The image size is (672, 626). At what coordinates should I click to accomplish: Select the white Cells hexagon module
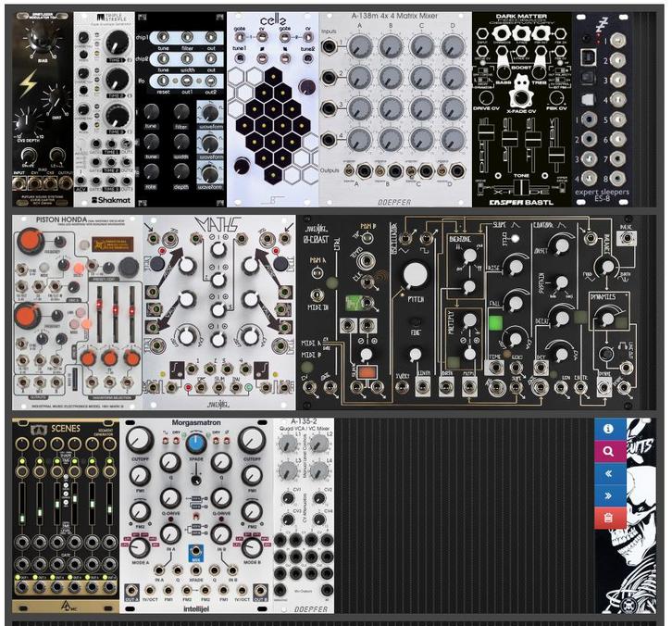[272, 109]
